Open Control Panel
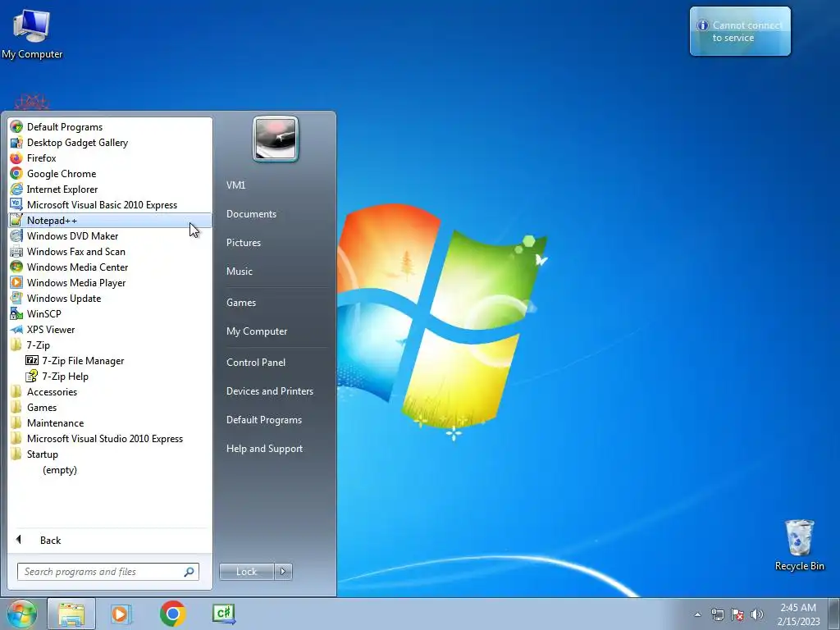 [276, 362]
